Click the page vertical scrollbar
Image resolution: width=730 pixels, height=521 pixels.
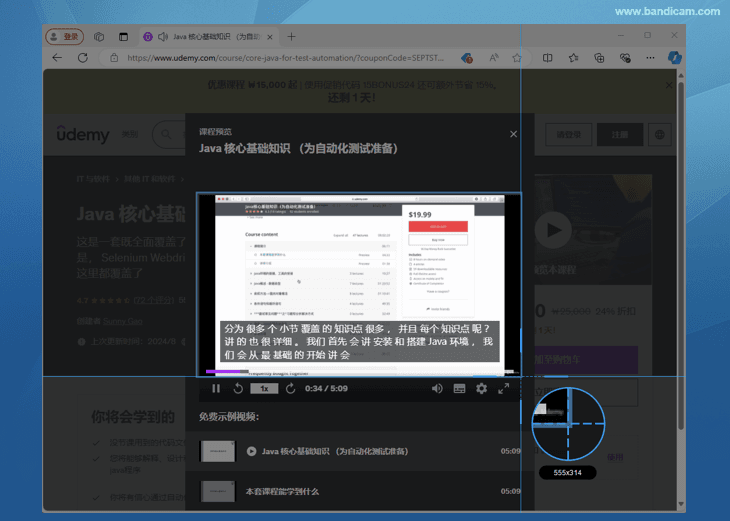coord(681,256)
